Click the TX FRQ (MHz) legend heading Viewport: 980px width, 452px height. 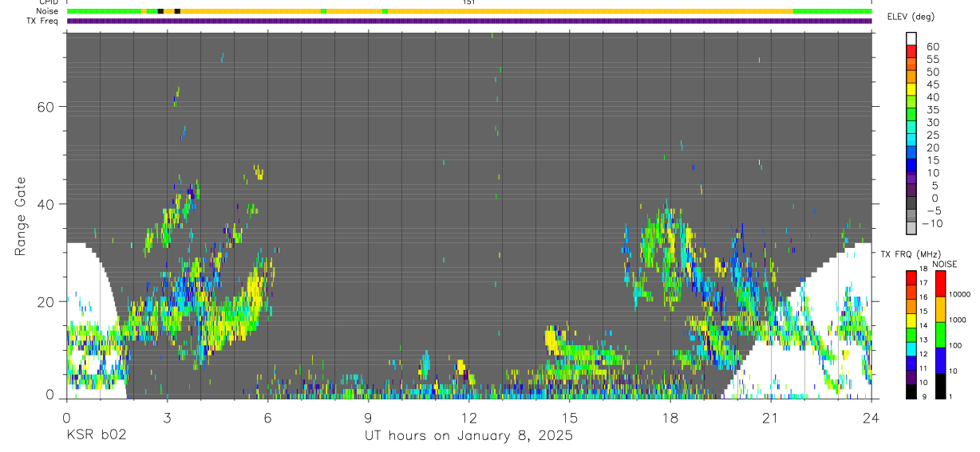click(907, 254)
